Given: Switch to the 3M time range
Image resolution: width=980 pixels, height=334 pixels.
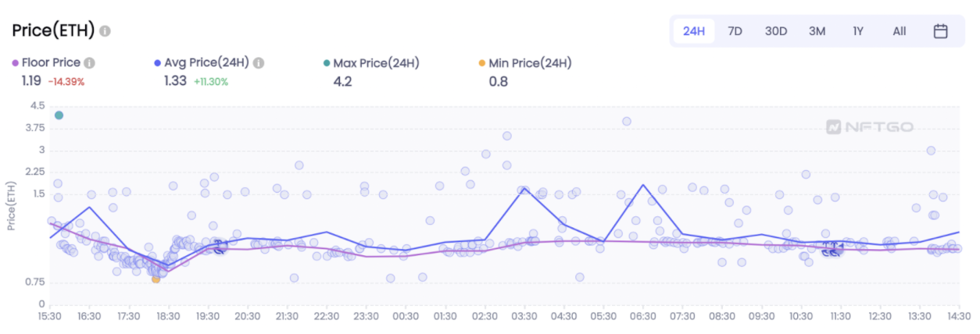Looking at the screenshot, I should [x=817, y=31].
